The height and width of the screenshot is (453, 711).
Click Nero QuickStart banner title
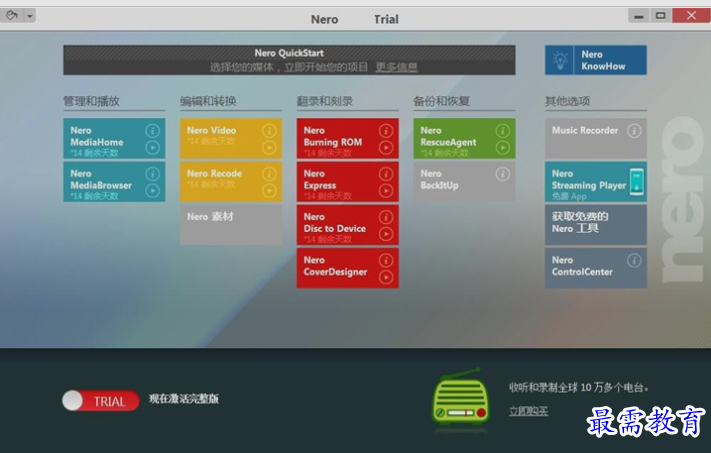tap(289, 53)
